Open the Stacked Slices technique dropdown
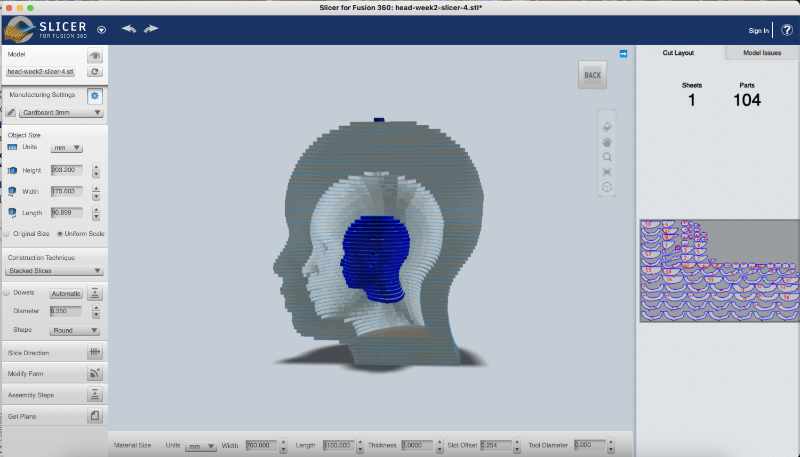The image size is (800, 457). click(x=55, y=270)
